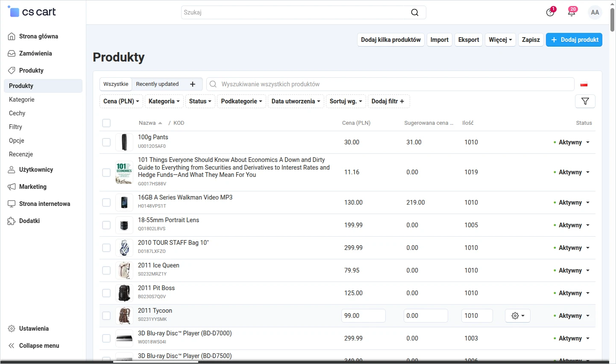Image resolution: width=616 pixels, height=364 pixels.
Task: Open Kategorie in the sidebar
Action: 22,100
